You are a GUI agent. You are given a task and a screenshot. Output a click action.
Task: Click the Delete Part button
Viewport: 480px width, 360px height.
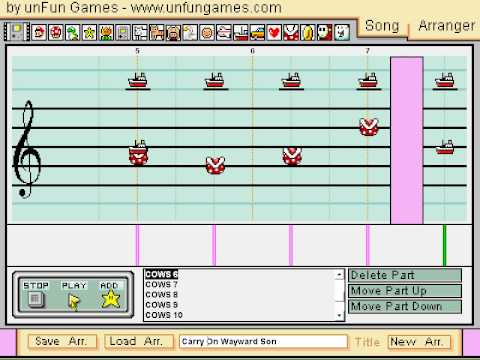tap(405, 275)
